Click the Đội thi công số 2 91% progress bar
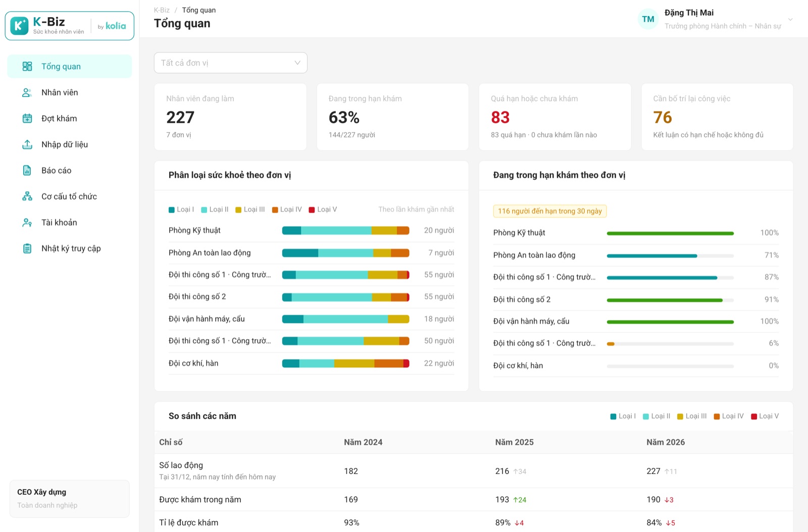The width and height of the screenshot is (808, 532). coord(670,300)
